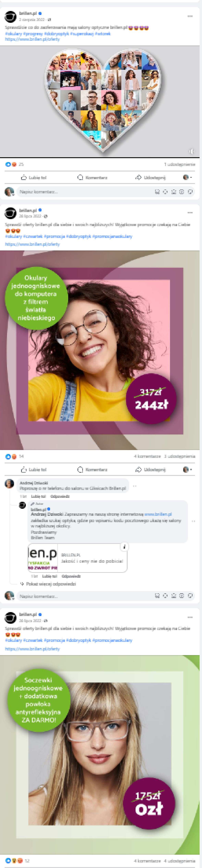Click Komentarz under the 244zł glasses post
This screenshot has width=202, height=868.
click(92, 469)
